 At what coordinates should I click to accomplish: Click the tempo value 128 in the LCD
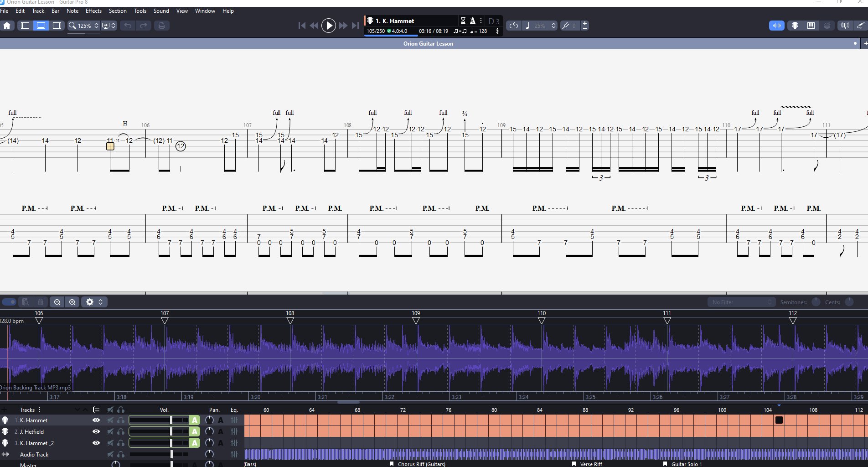[483, 31]
